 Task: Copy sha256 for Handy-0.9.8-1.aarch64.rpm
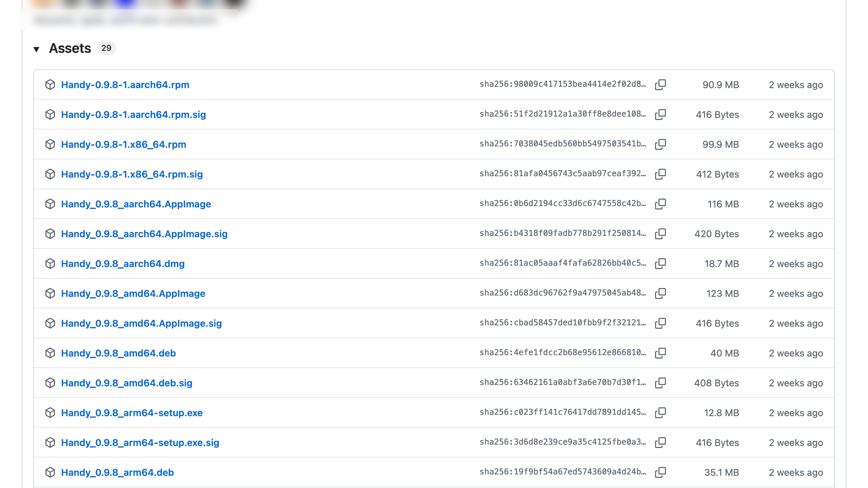(660, 85)
